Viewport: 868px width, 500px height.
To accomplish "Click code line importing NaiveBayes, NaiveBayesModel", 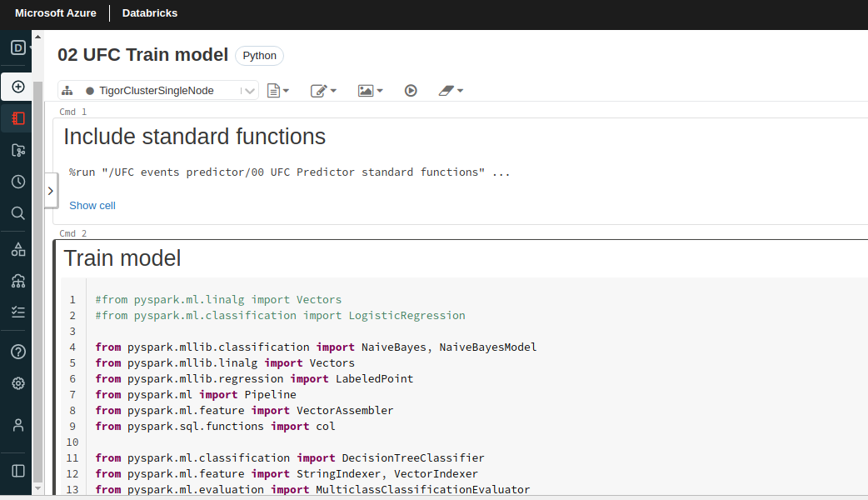I will [x=316, y=347].
